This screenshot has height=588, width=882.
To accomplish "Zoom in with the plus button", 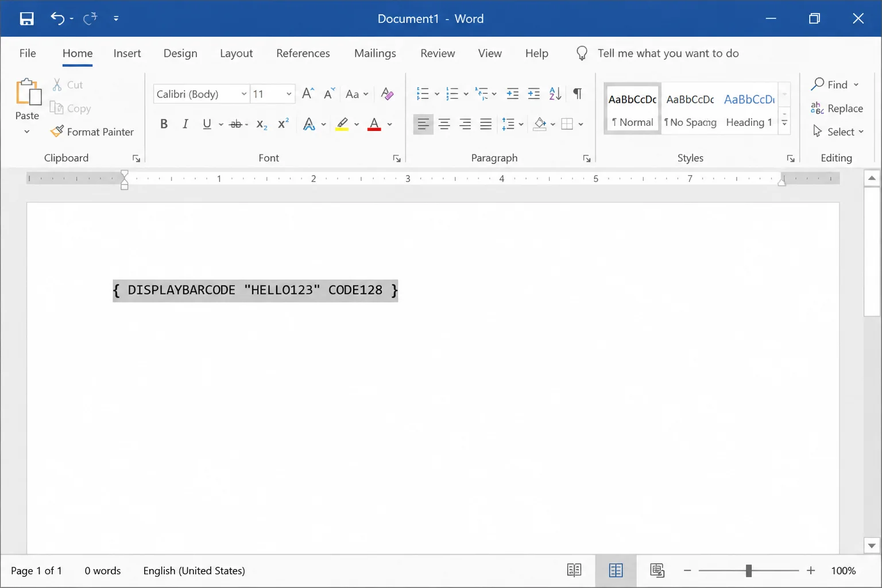I will [x=811, y=570].
